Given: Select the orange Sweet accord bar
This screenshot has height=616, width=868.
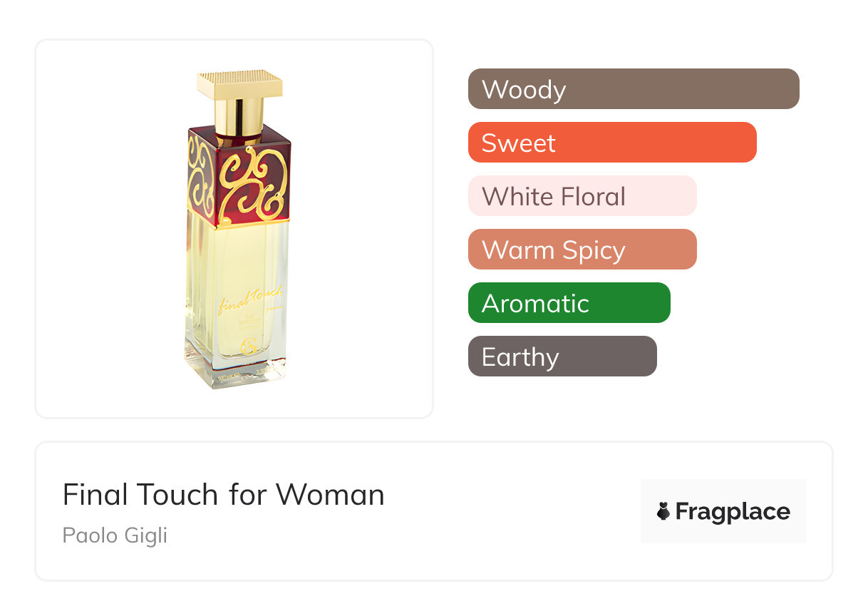Looking at the screenshot, I should (x=611, y=143).
